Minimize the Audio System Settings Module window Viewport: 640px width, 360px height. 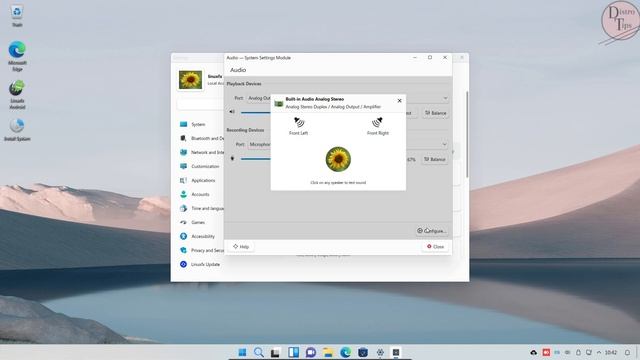[x=415, y=58]
